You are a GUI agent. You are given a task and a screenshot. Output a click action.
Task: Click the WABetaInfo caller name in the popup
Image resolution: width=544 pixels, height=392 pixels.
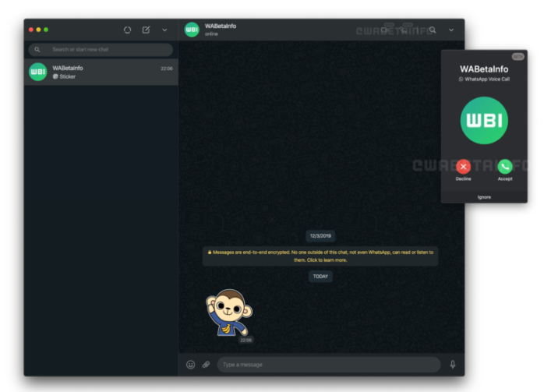tap(484, 69)
